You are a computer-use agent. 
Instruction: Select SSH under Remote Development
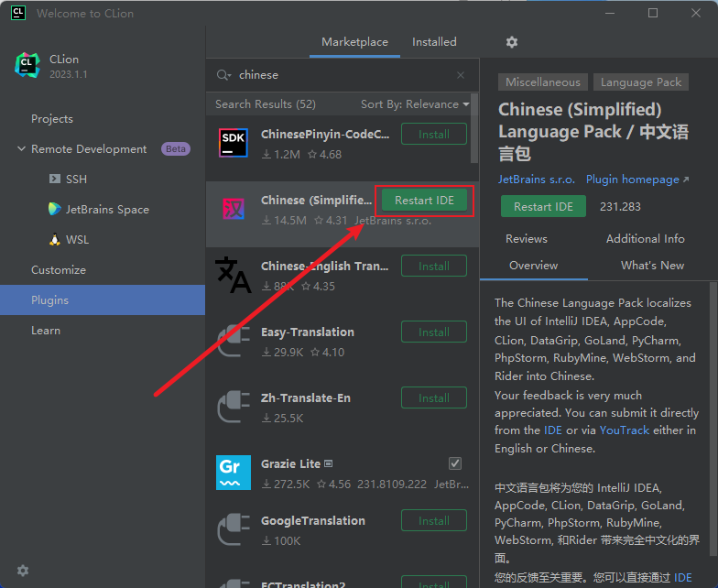point(76,180)
